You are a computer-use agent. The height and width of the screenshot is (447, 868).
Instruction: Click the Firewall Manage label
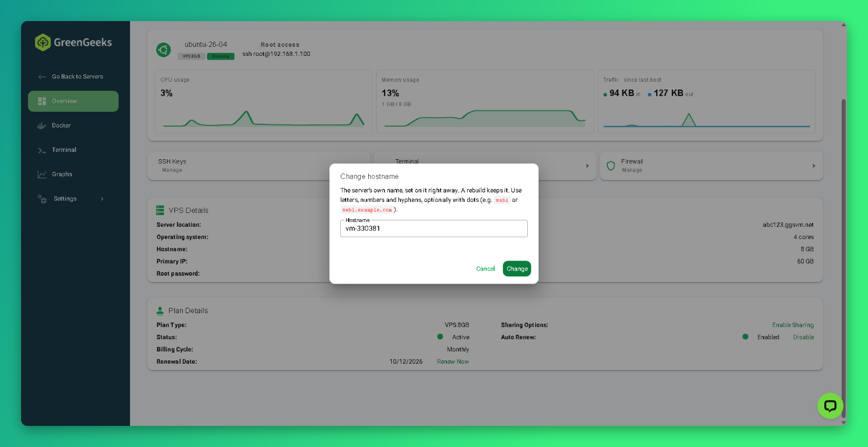click(x=632, y=170)
